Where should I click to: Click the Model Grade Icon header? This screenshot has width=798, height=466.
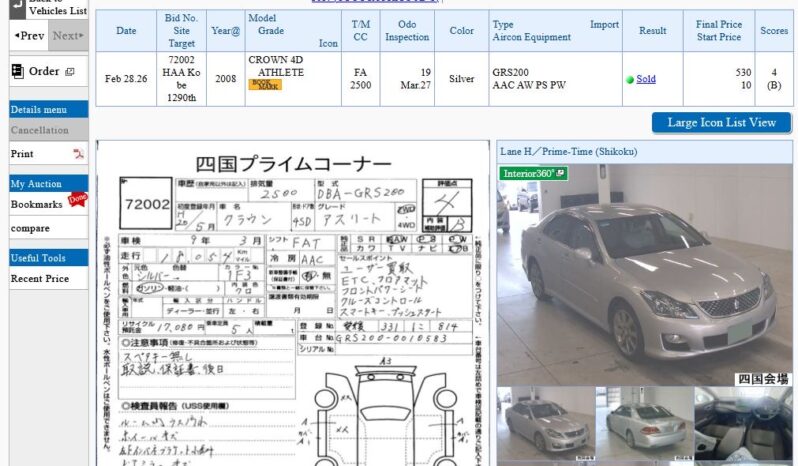293,31
